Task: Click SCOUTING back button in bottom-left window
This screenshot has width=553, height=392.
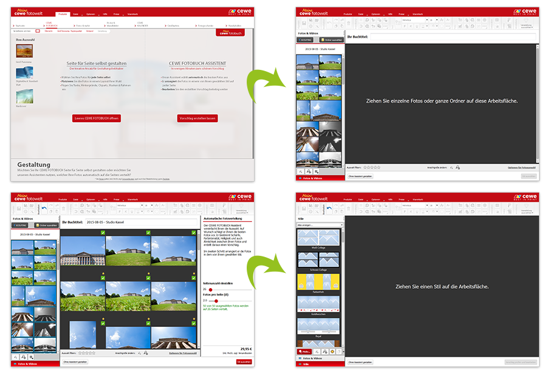Action: tap(20, 225)
